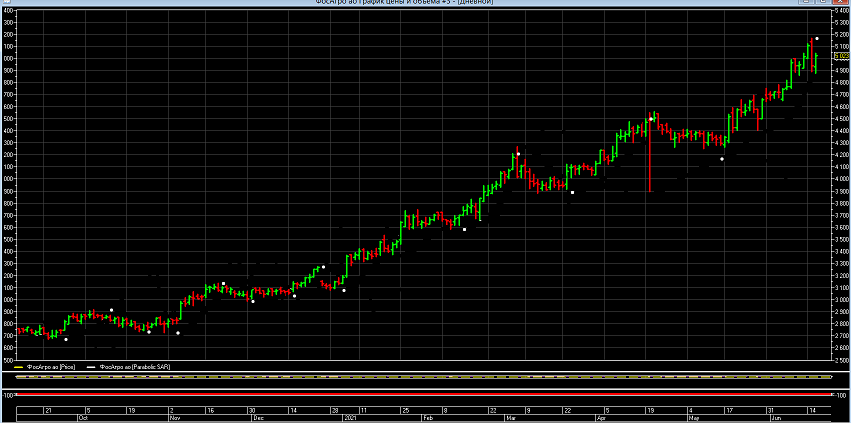Click the red indicator line in lower panel

click(x=424, y=393)
